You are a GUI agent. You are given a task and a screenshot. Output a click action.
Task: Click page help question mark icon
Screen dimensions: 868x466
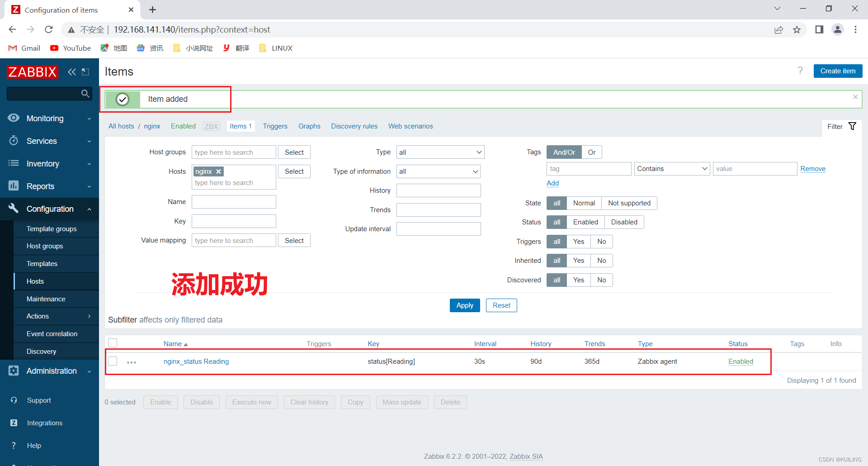coord(800,71)
